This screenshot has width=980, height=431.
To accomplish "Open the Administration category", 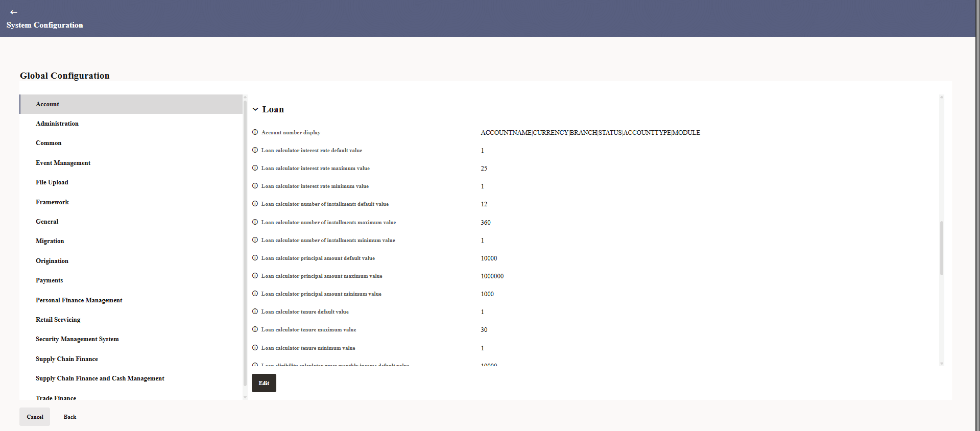I will click(131, 124).
